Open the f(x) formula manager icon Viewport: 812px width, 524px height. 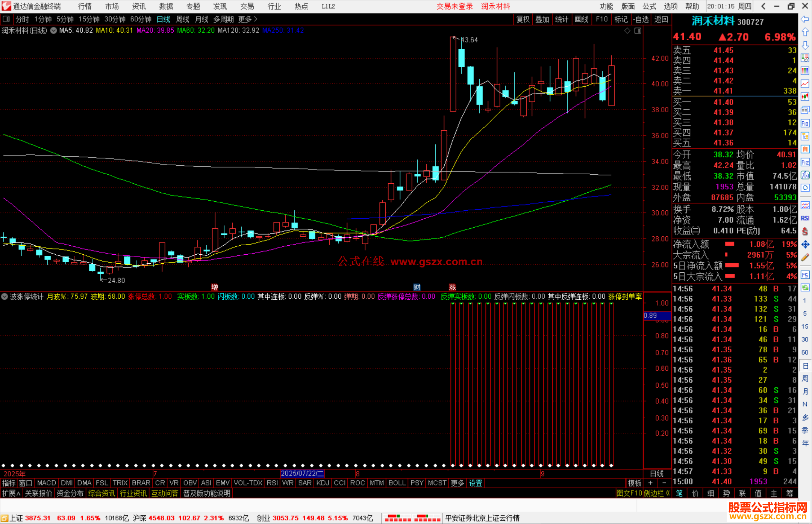tap(805, 175)
